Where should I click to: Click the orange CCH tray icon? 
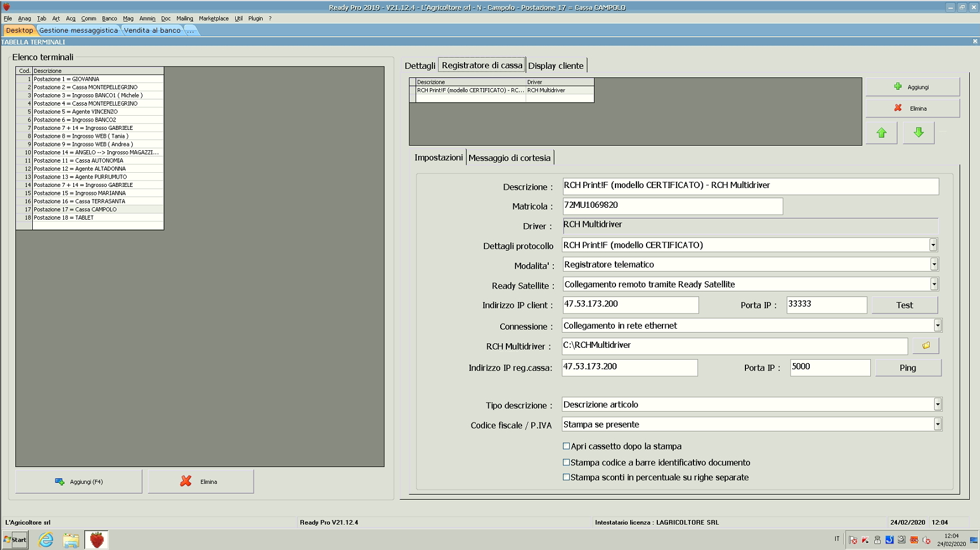point(914,540)
